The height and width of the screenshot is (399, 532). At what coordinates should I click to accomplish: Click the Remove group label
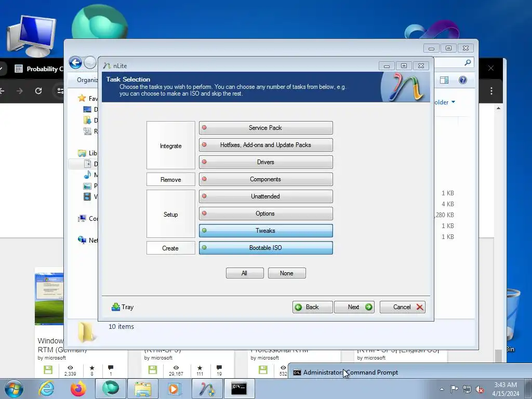(170, 179)
